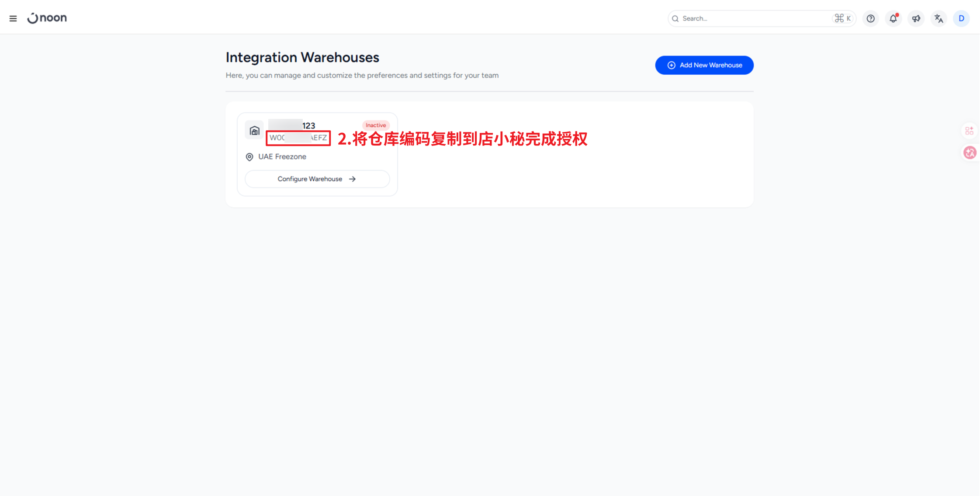The image size is (980, 496).
Task: Click the arrow beside Configure Warehouse
Action: (x=353, y=179)
